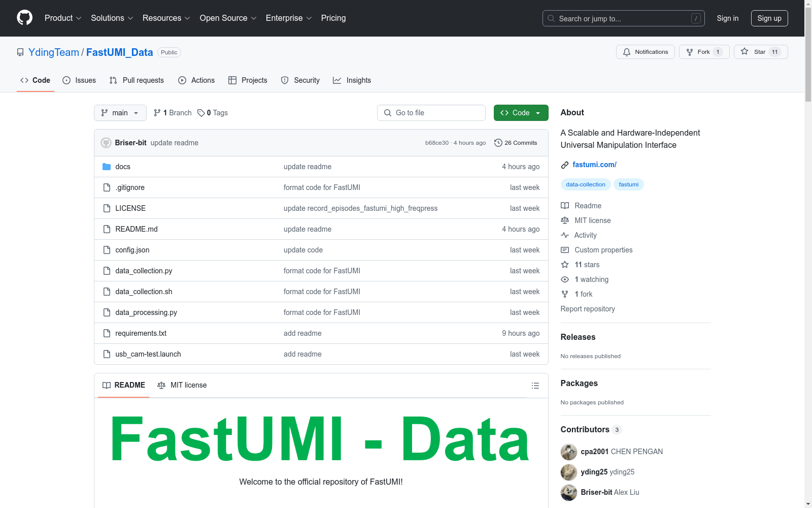Screen dimensions: 812x508
Task: Expand the Product menu
Action: [x=63, y=18]
